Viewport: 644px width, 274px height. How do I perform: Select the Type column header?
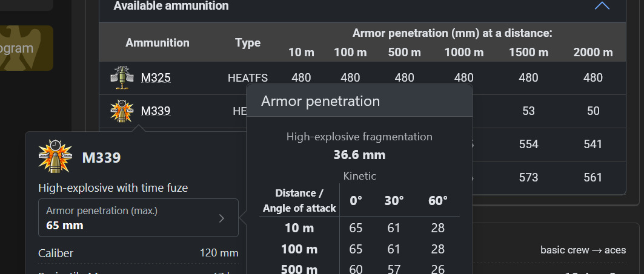point(248,42)
